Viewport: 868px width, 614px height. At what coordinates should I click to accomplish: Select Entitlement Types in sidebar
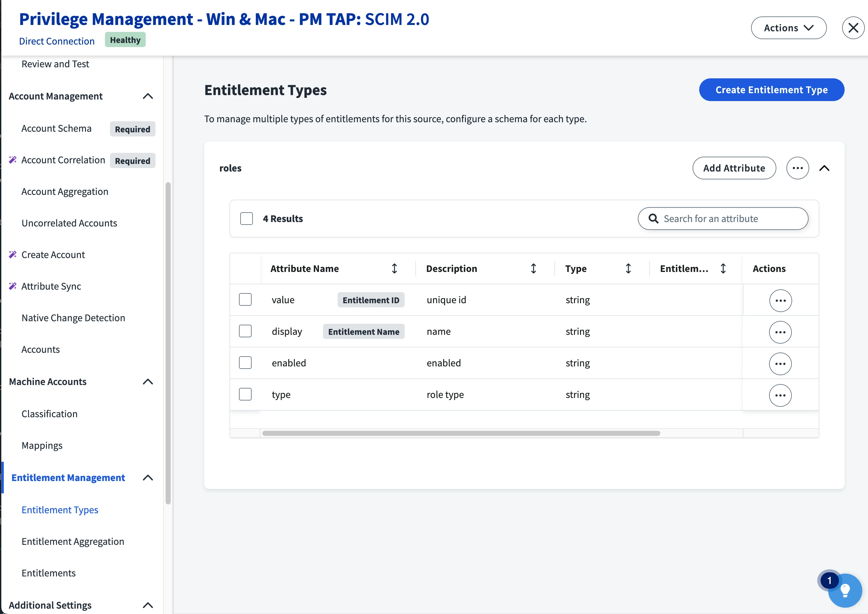[x=60, y=510]
